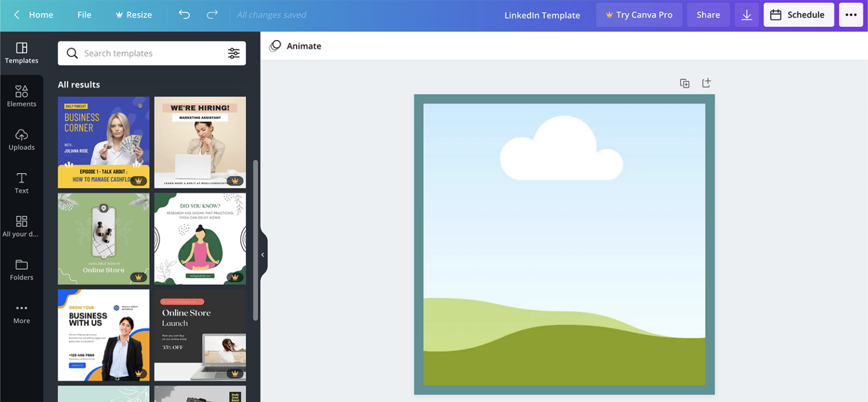Go back Home via chevron
Image resolution: width=868 pixels, height=402 pixels.
(x=17, y=15)
